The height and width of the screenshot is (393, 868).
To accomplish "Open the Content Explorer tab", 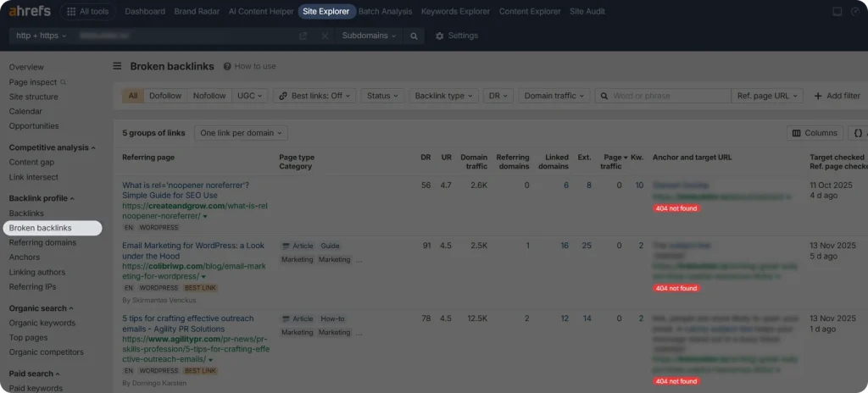I will (x=530, y=12).
